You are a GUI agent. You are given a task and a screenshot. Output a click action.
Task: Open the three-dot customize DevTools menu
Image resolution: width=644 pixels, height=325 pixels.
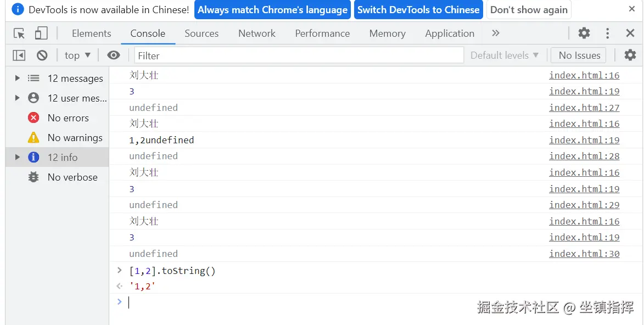(607, 33)
